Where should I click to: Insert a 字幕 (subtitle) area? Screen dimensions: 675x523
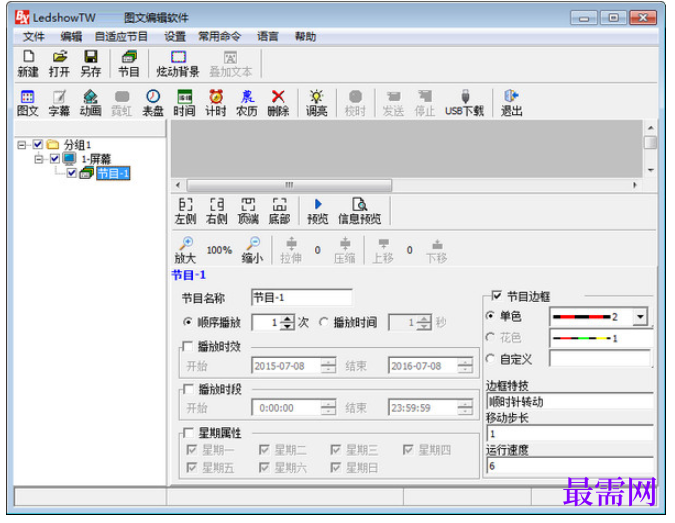59,103
